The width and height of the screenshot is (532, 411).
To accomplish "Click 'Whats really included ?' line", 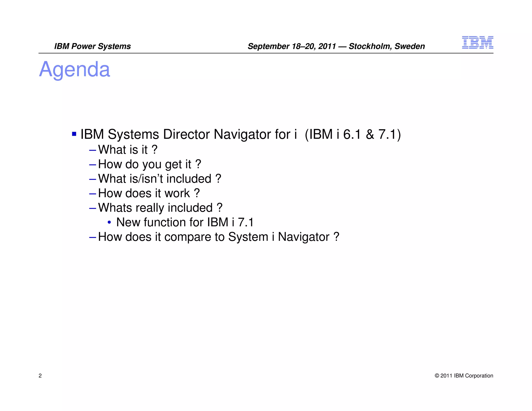I will [160, 208].
